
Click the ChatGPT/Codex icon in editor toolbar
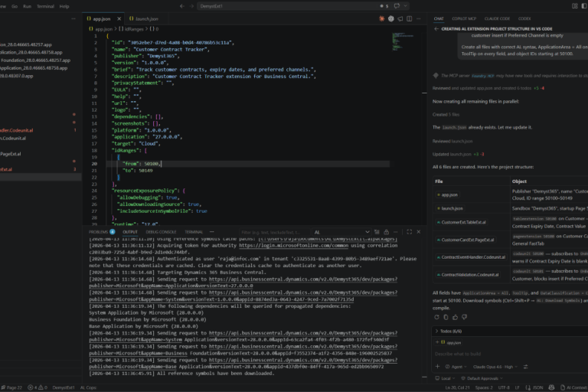pos(391,18)
